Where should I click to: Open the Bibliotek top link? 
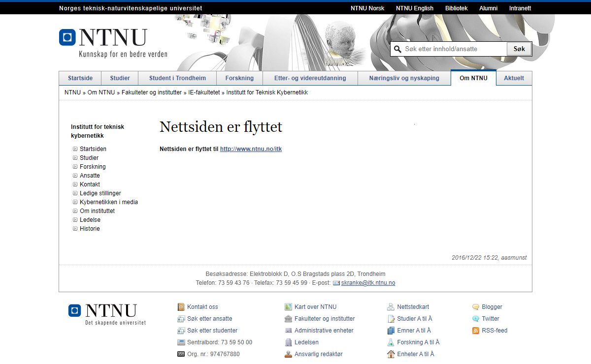tap(457, 8)
